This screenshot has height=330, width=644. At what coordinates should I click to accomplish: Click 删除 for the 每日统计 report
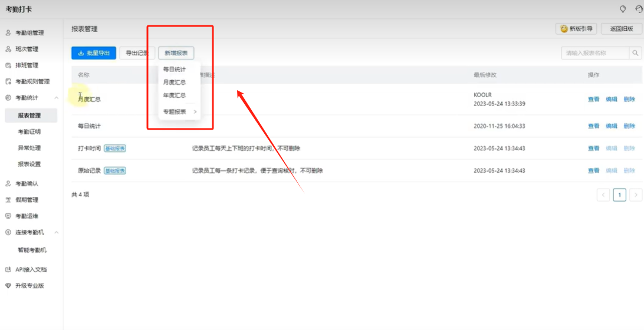pyautogui.click(x=629, y=126)
